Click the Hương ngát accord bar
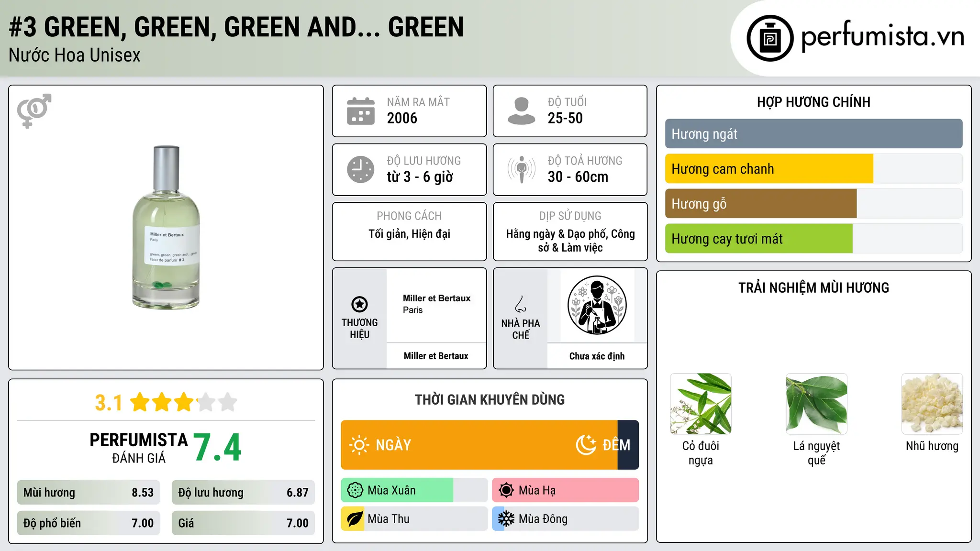The width and height of the screenshot is (980, 551). coord(813,134)
